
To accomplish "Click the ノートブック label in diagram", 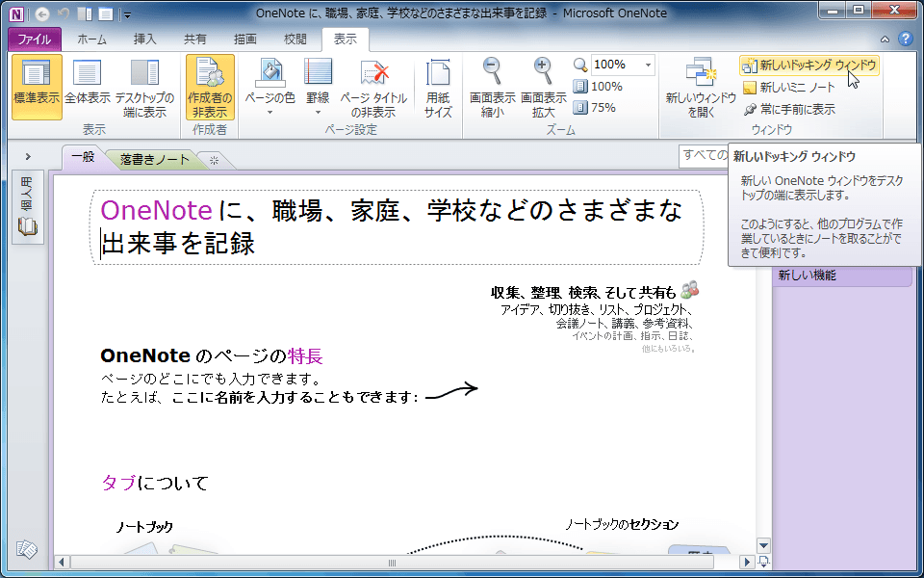I will (x=144, y=527).
